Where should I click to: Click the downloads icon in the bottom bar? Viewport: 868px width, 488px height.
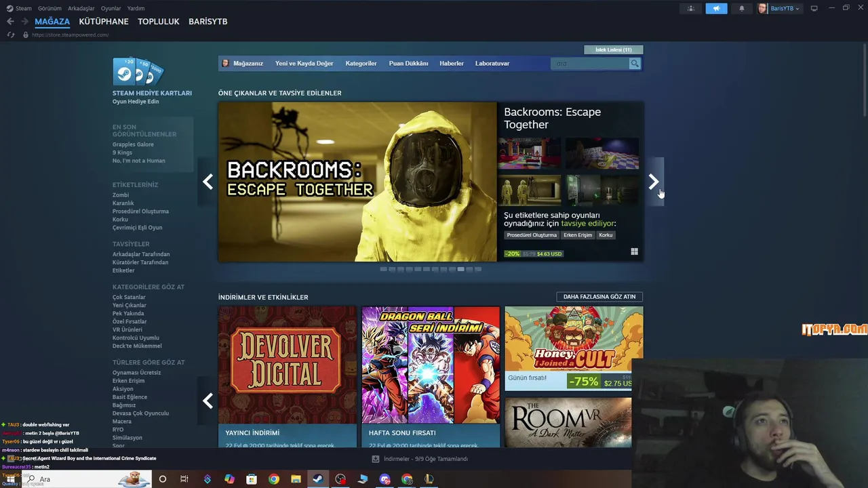click(376, 459)
